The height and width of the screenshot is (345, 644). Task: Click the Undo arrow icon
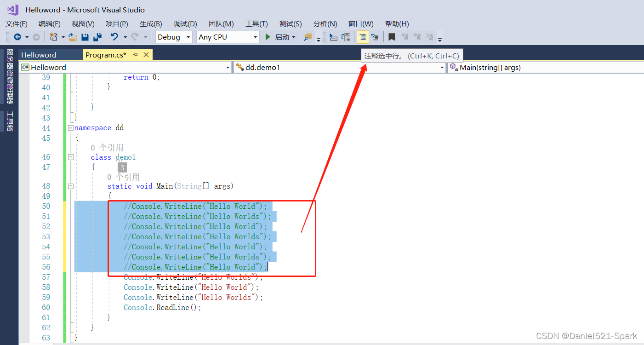pos(114,37)
